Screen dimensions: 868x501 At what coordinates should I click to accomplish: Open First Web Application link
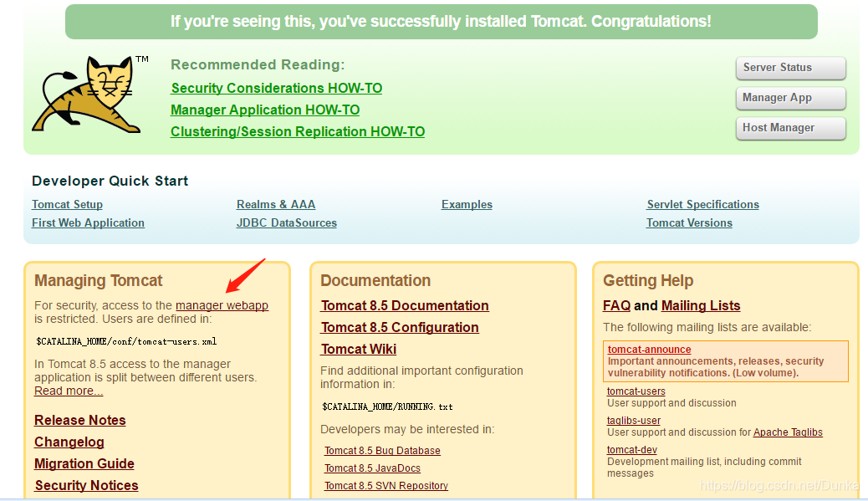tap(88, 222)
